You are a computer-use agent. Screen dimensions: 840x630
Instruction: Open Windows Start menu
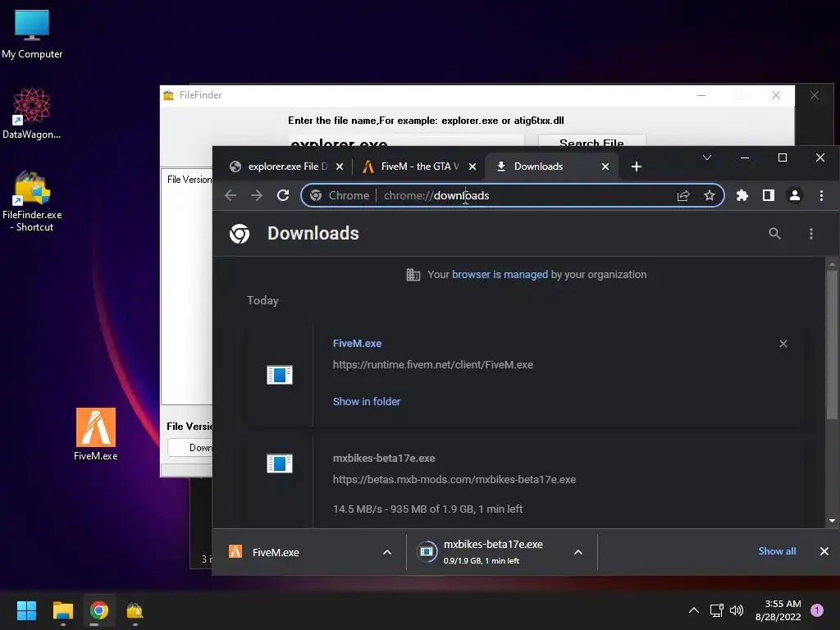(26, 610)
